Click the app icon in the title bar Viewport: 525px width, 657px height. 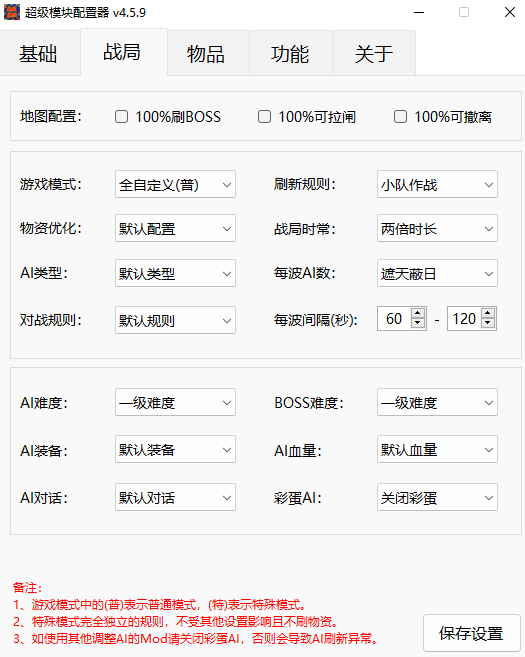point(12,12)
